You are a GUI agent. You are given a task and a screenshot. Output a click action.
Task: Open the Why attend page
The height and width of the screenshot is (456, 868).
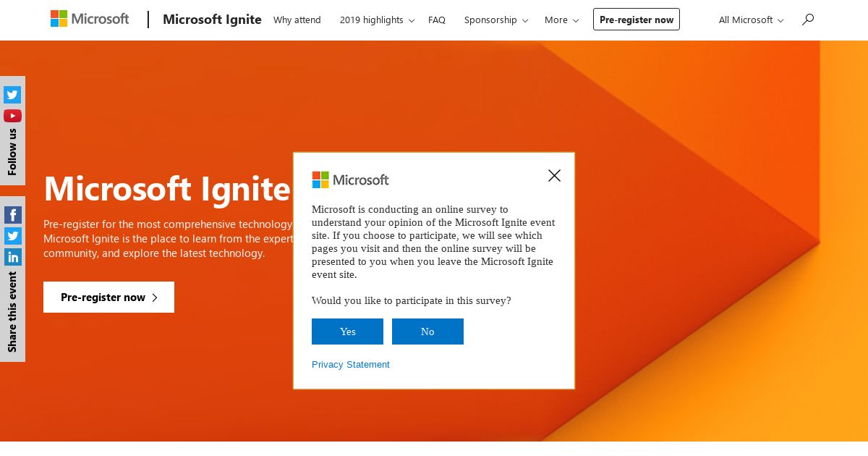point(297,20)
